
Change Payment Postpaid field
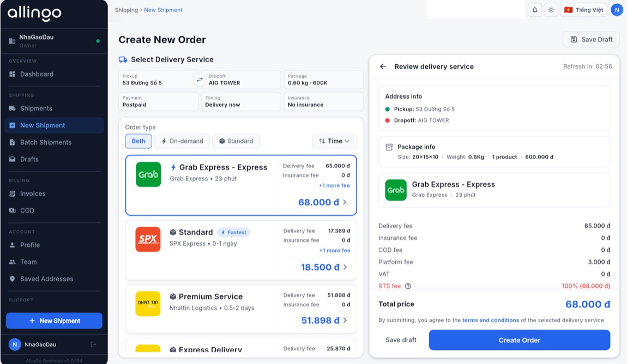click(158, 101)
